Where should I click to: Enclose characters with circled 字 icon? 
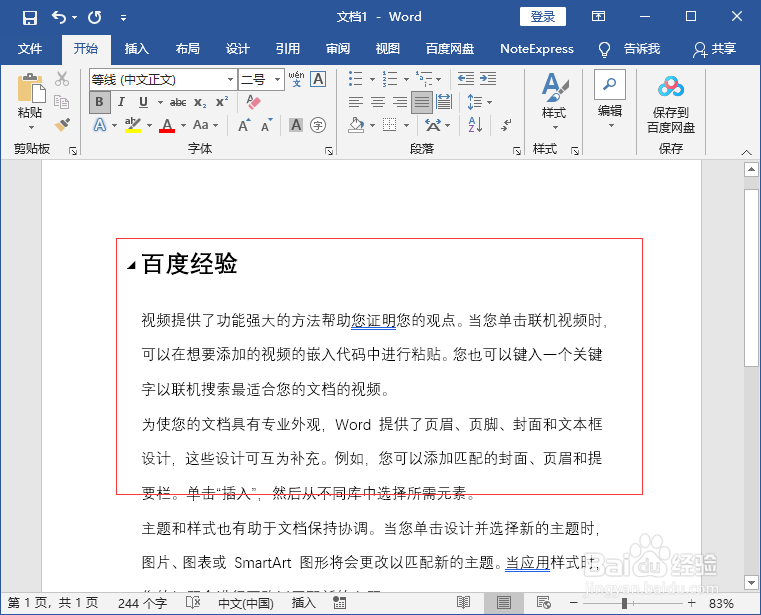point(318,125)
